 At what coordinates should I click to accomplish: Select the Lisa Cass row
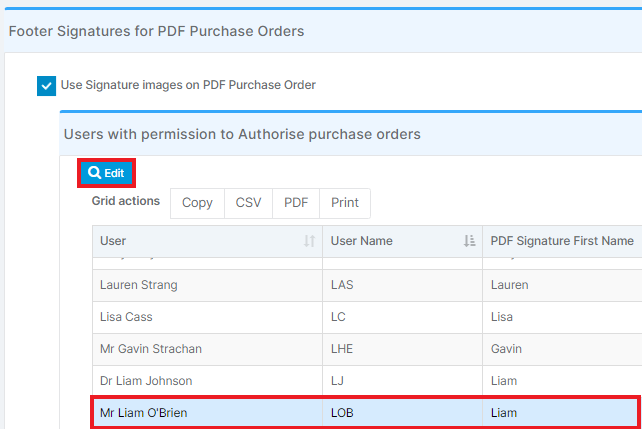(367, 317)
